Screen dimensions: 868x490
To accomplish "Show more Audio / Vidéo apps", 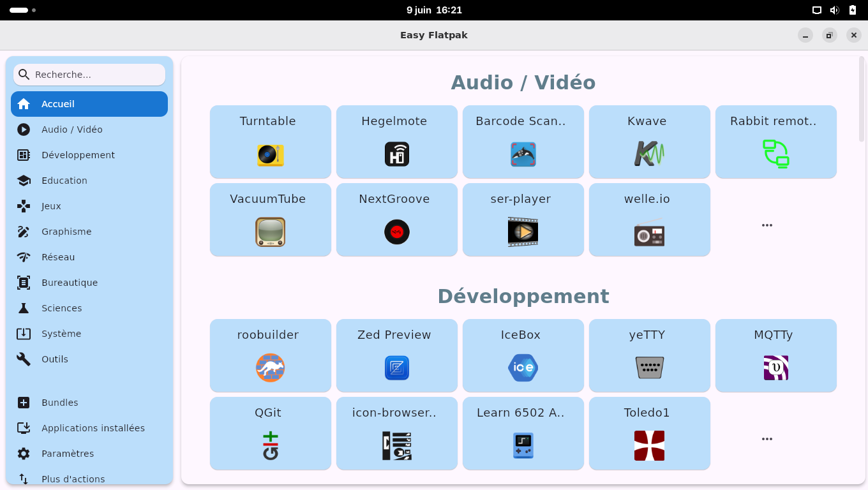I will tap(767, 225).
